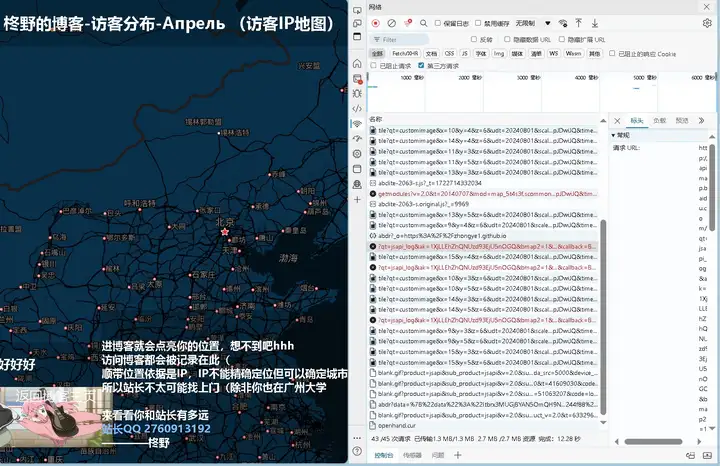Viewport: 720px width, 466px height.
Task: Switch to 控制台 drawer tab
Action: click(384, 455)
